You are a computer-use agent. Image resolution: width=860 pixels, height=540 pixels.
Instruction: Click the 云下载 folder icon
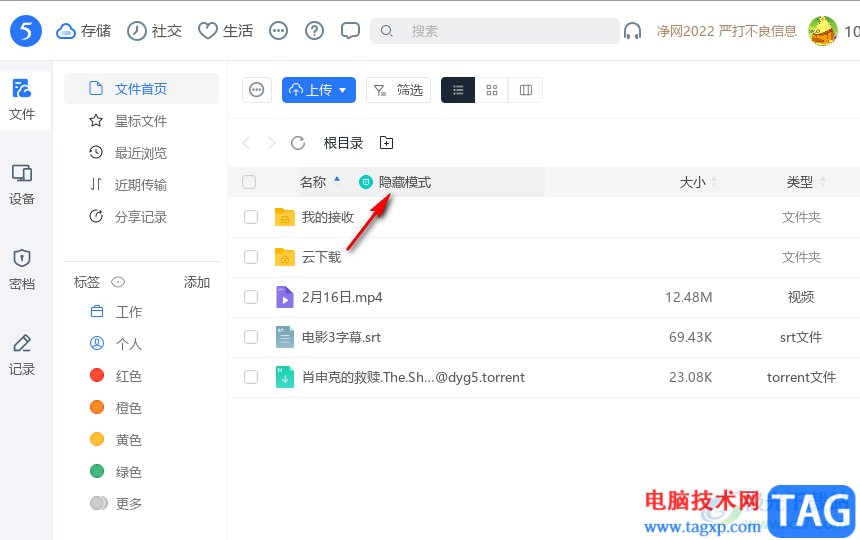pos(285,257)
